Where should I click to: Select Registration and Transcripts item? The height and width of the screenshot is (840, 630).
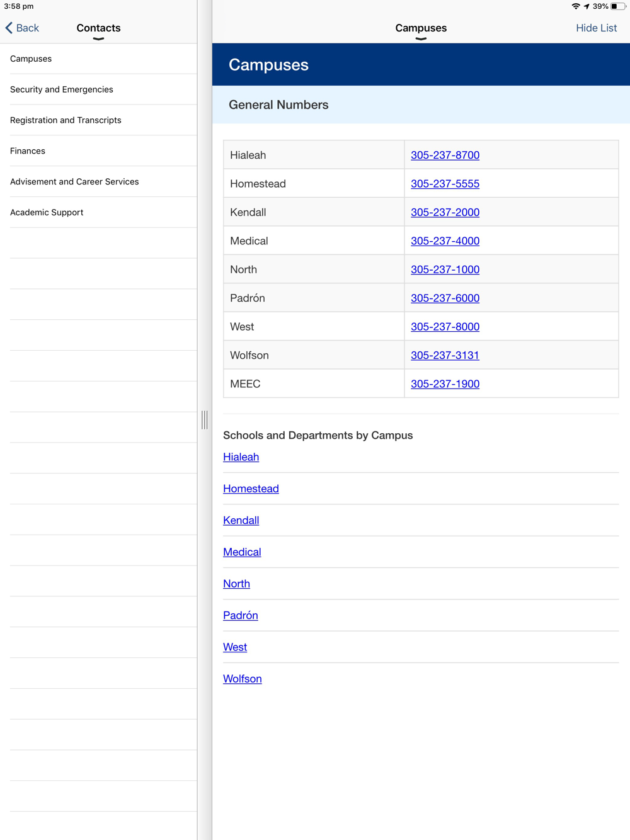tap(98, 120)
